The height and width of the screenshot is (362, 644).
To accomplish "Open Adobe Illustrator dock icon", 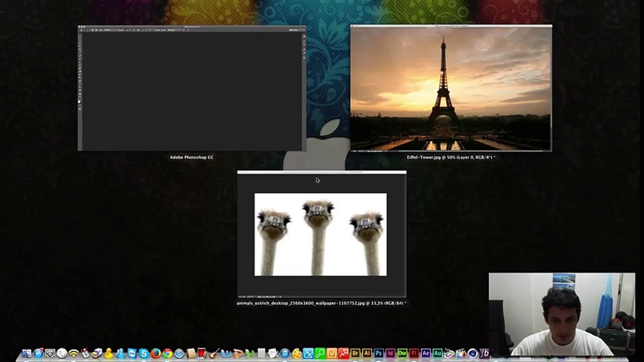I will click(367, 353).
